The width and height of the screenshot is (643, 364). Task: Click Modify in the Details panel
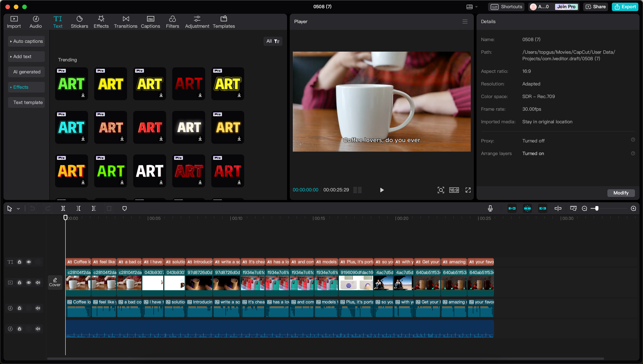[x=621, y=193]
